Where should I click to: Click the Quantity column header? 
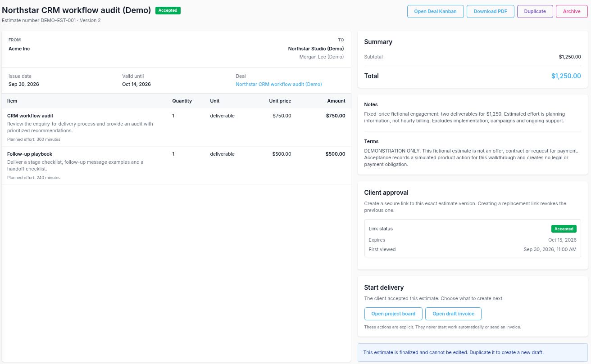pyautogui.click(x=182, y=101)
